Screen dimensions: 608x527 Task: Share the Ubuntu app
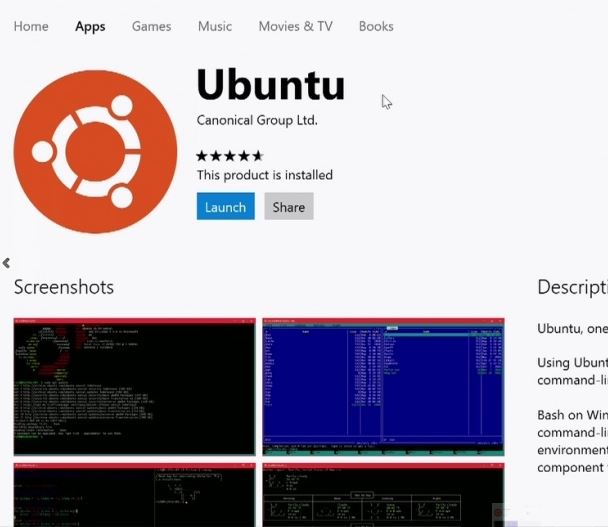(289, 206)
